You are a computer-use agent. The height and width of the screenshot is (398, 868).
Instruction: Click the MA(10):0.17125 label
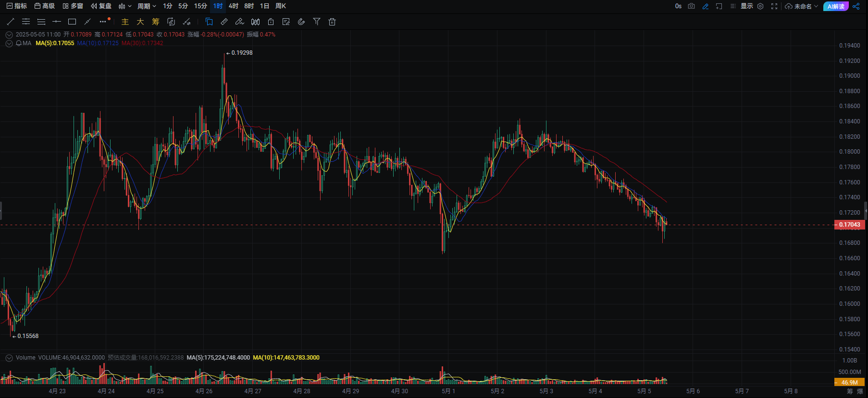(98, 43)
